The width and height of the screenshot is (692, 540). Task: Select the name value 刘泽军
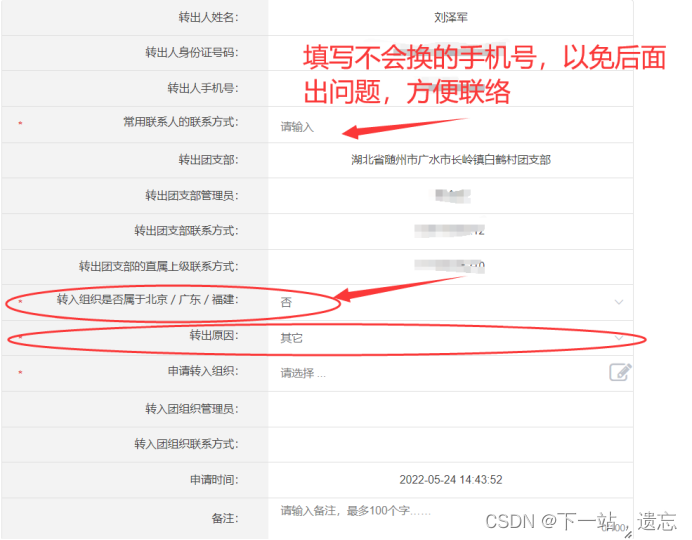point(451,18)
